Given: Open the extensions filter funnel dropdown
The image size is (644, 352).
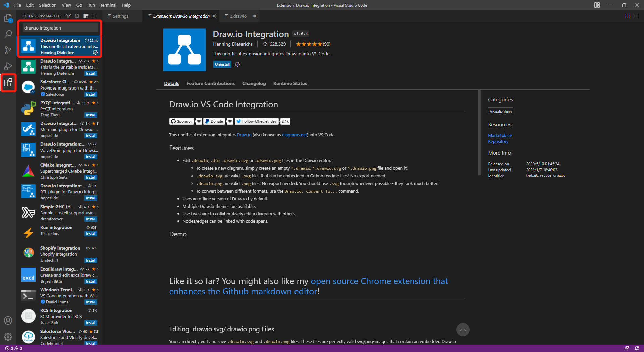Looking at the screenshot, I should pyautogui.click(x=68, y=16).
